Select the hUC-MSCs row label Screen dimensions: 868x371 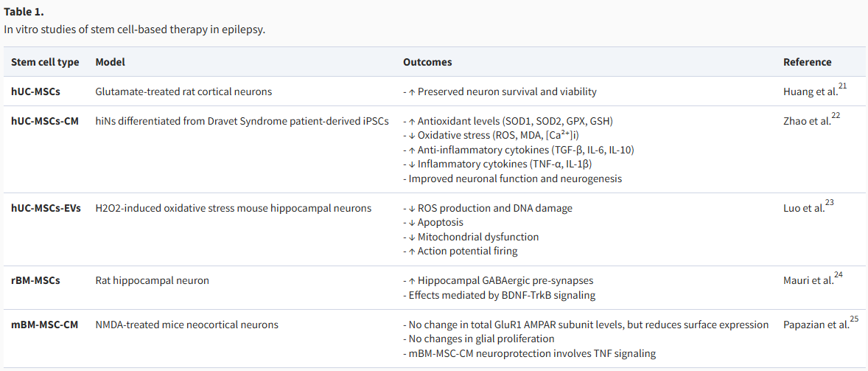(x=36, y=92)
